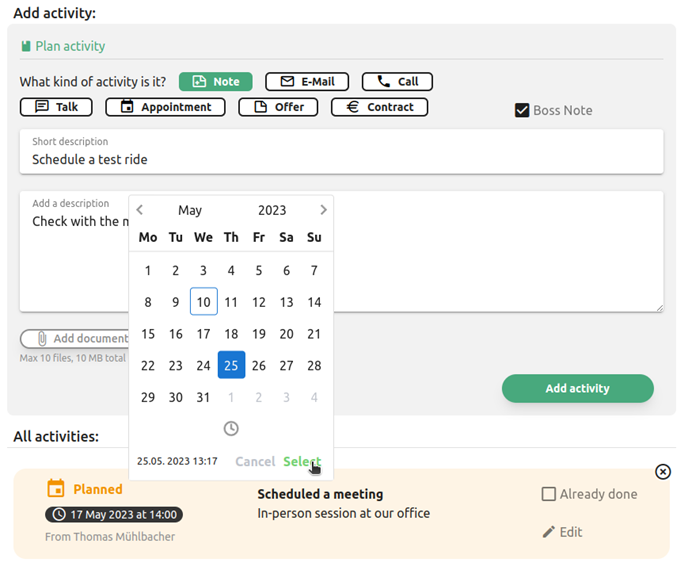Select May 21 in the calendar
The image size is (688, 565).
(314, 334)
